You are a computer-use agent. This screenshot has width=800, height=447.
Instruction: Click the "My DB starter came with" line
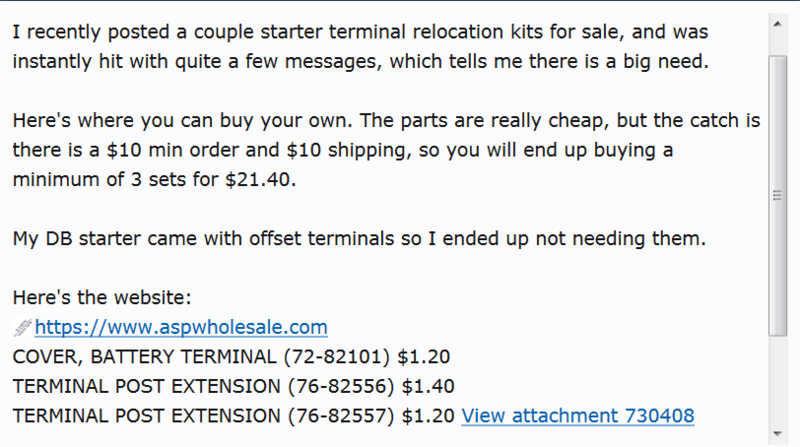pyautogui.click(x=359, y=238)
